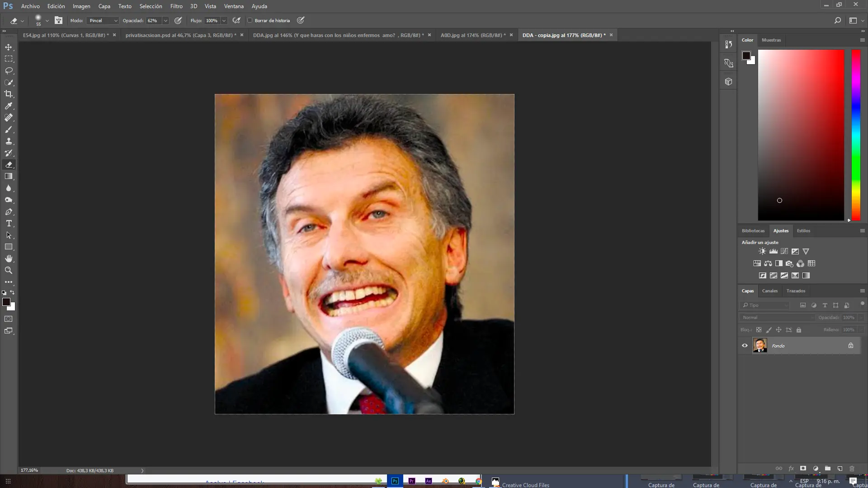Pick color in the color field

[801, 135]
